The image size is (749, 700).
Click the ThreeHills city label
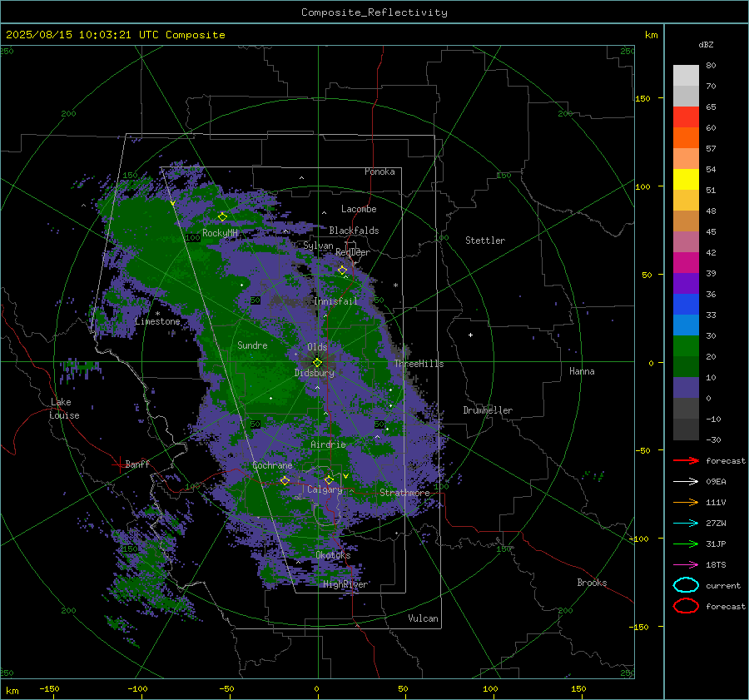click(x=419, y=364)
